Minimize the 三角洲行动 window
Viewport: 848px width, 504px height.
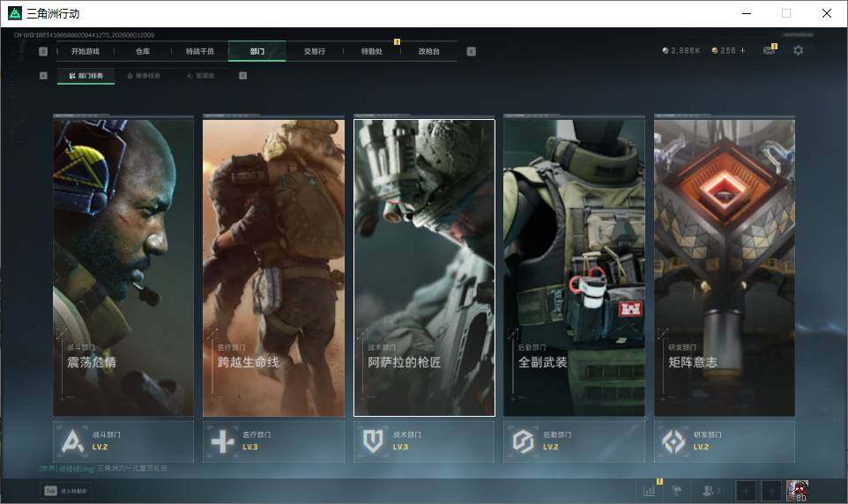[747, 13]
